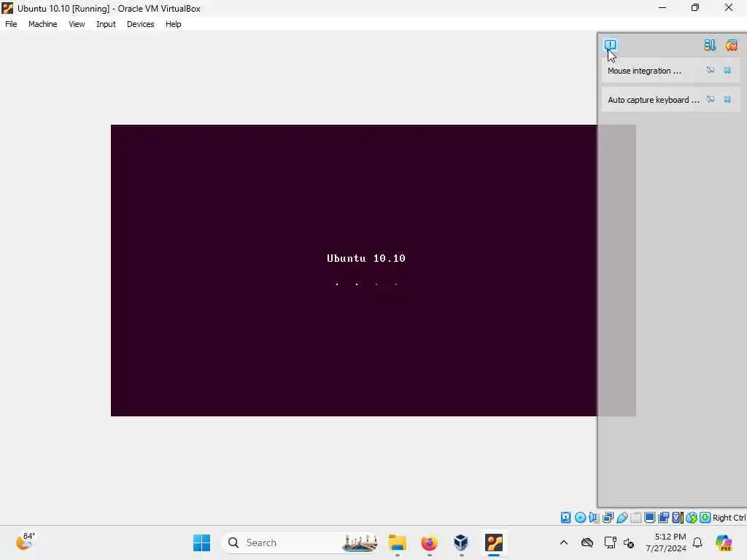Open the notifications bell in the taskbar
This screenshot has width=747, height=560.
(697, 542)
